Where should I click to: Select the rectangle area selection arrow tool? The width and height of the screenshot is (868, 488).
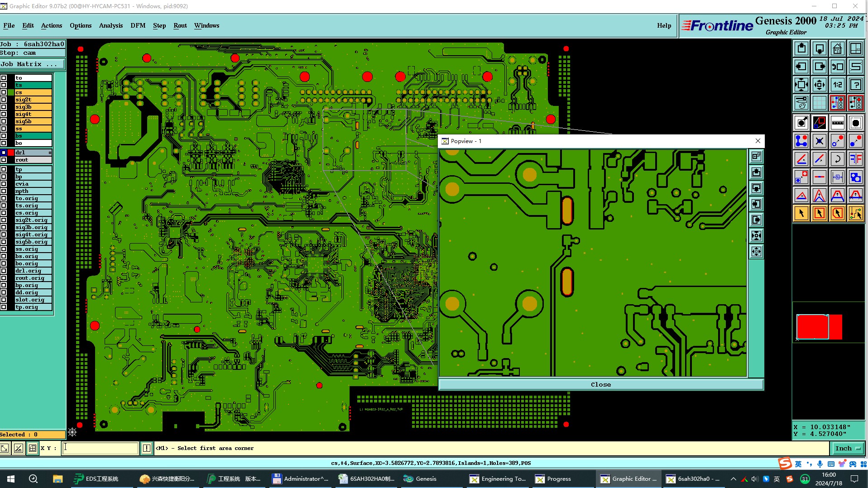(x=820, y=213)
